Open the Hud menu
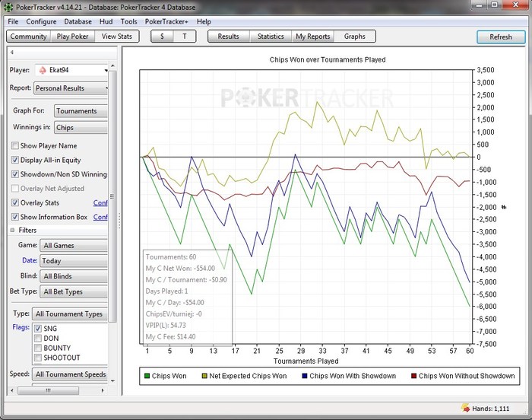The width and height of the screenshot is (532, 420). [106, 21]
